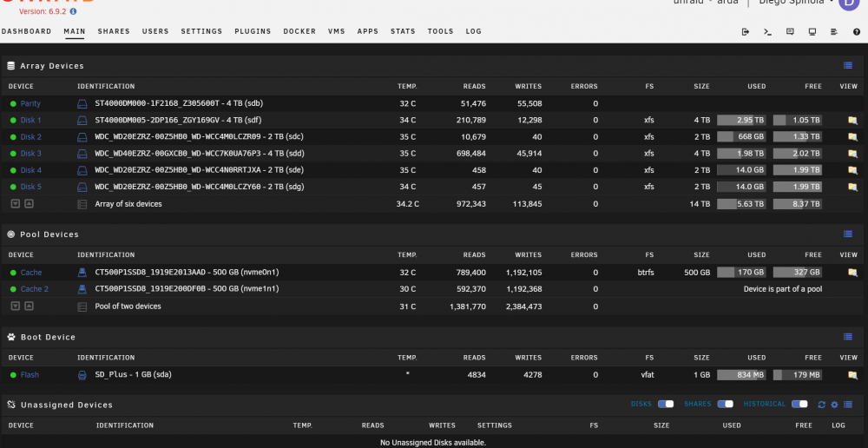Expand the Diego Spinola user dropdown
Screen dimensions: 868x448
(797, 3)
